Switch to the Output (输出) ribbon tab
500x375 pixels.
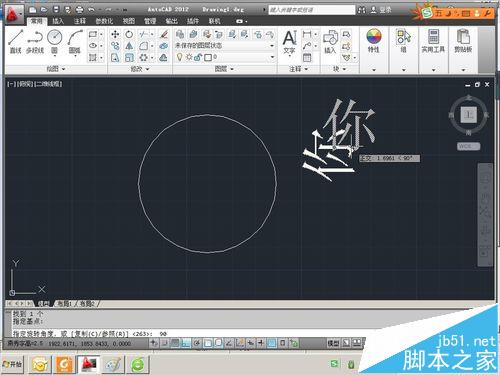(x=171, y=21)
